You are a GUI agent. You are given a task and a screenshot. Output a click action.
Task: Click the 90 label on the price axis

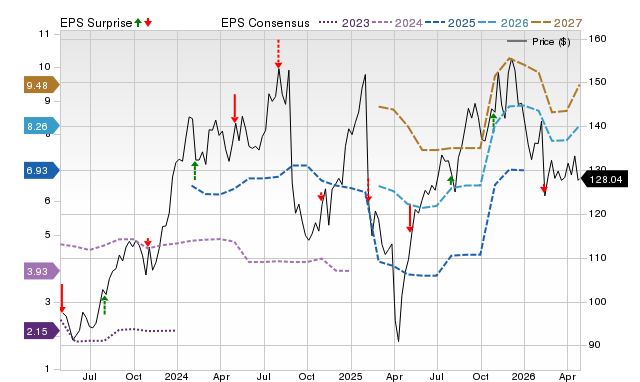coord(594,345)
